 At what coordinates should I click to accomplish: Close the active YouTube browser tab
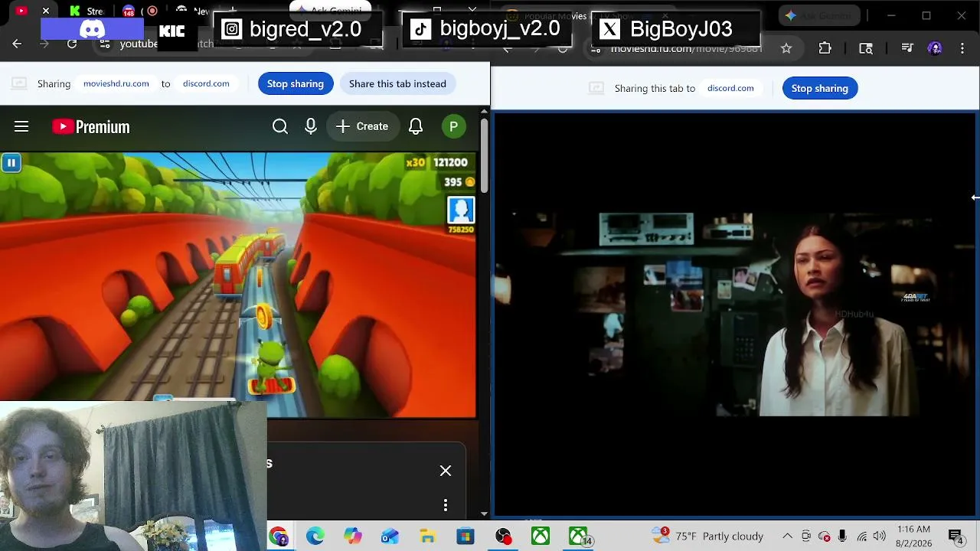click(x=46, y=11)
